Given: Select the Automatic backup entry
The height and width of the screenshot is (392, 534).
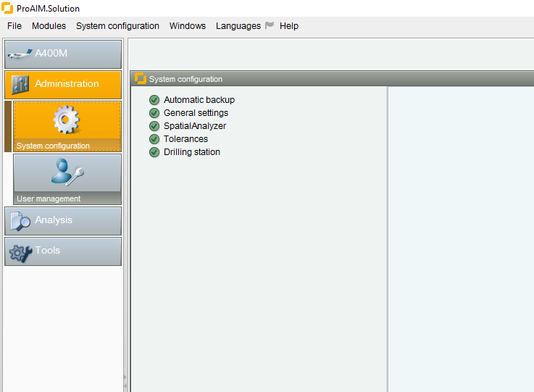Looking at the screenshot, I should [199, 100].
